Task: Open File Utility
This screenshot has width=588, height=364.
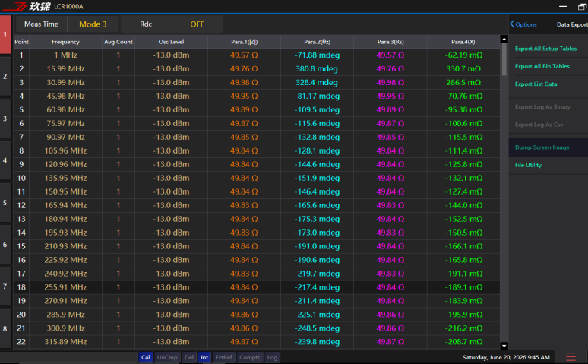Action: (528, 165)
